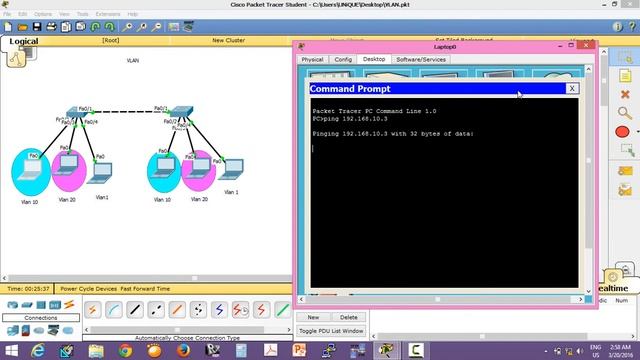
Task: Select the End Devices category
Action: pos(13,330)
